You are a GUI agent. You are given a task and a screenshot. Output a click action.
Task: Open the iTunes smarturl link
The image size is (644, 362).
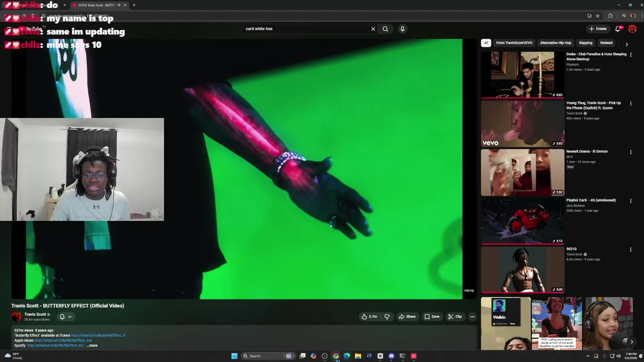pyautogui.click(x=98, y=335)
